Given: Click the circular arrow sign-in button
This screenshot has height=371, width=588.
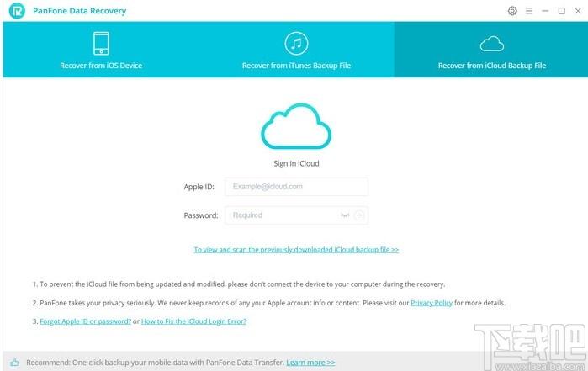Looking at the screenshot, I should click(359, 215).
